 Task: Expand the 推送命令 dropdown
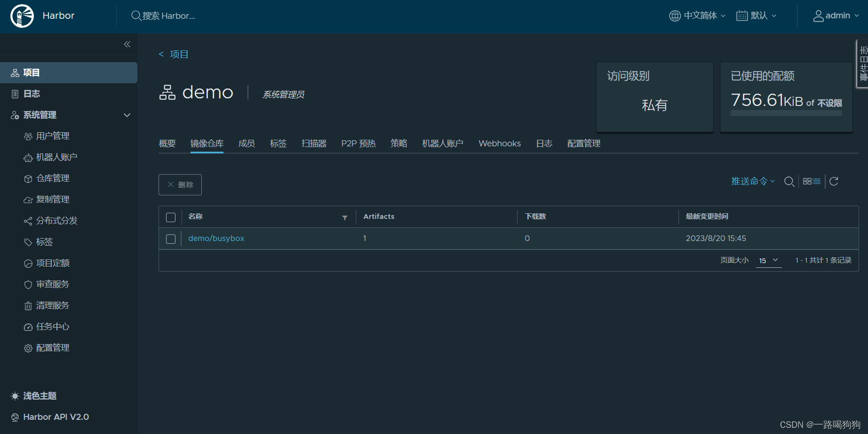(x=753, y=181)
